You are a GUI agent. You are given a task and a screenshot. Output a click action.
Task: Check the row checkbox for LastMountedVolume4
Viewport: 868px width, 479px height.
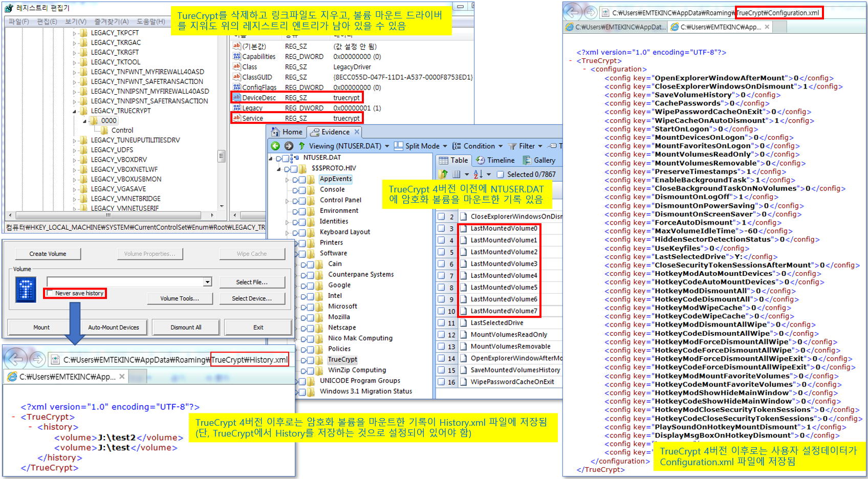point(441,275)
